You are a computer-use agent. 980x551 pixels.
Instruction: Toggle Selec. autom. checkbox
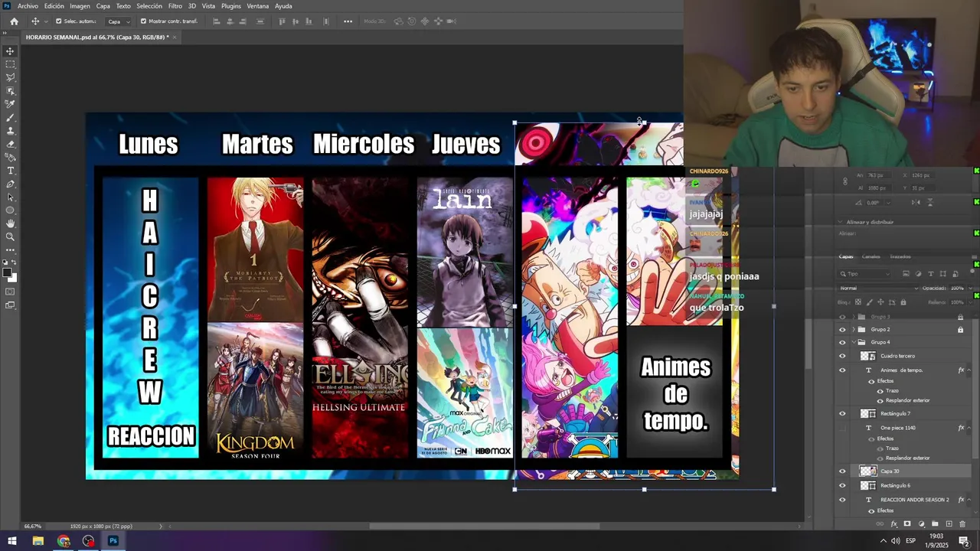[59, 21]
